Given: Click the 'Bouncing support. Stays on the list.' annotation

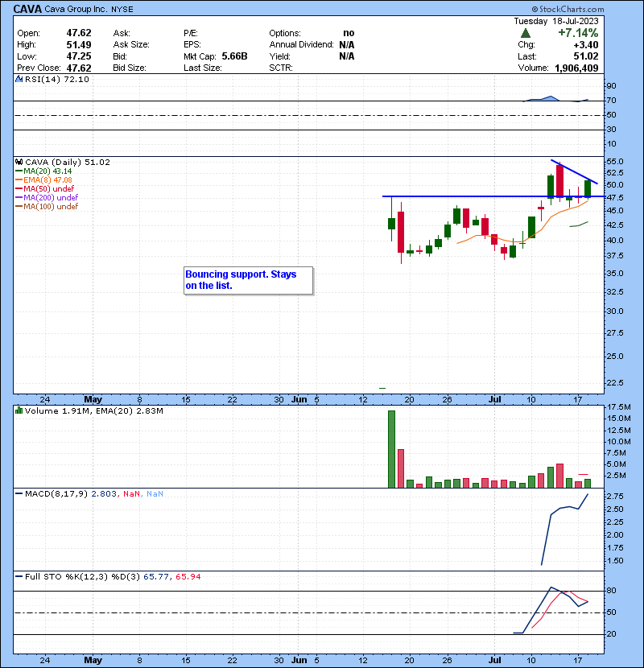Looking at the screenshot, I should coord(248,280).
